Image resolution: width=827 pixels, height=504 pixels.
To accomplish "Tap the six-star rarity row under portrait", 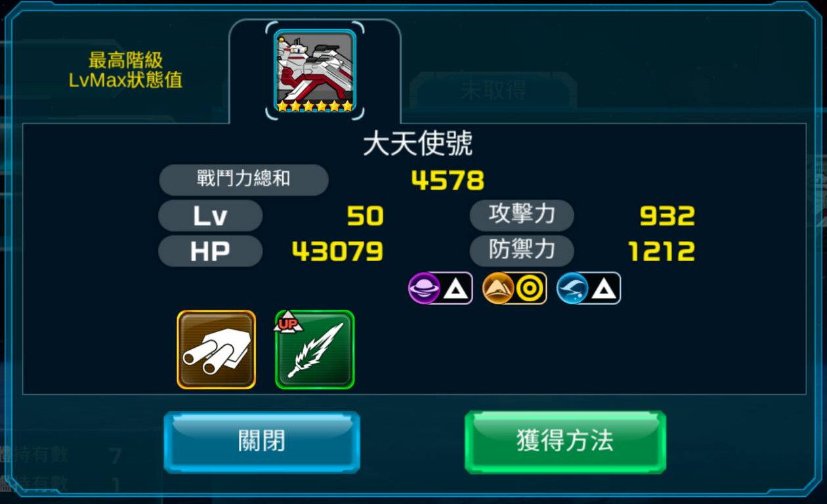I will tap(315, 106).
